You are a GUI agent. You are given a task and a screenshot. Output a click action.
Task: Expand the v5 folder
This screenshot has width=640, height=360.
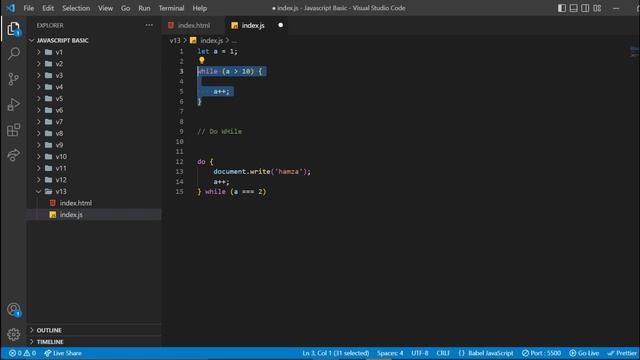point(59,99)
